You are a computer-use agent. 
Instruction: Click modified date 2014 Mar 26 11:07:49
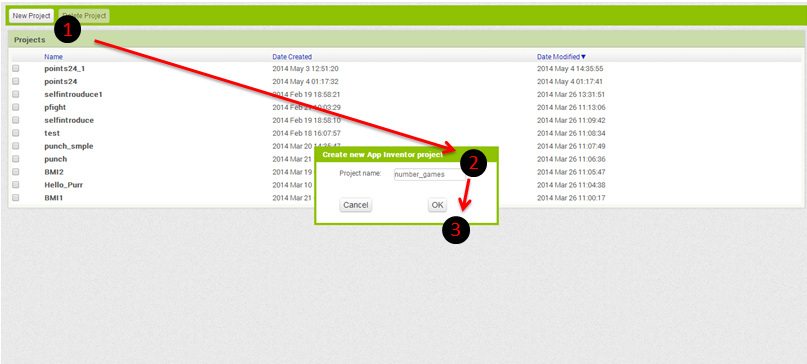pyautogui.click(x=571, y=146)
